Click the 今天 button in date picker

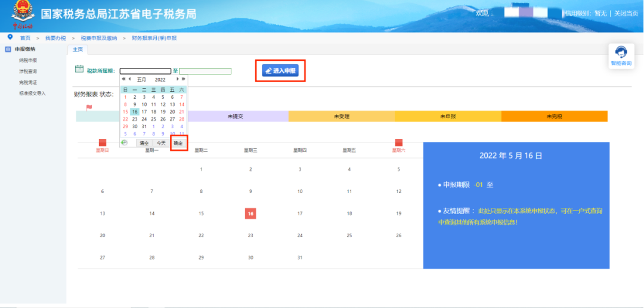pos(162,143)
